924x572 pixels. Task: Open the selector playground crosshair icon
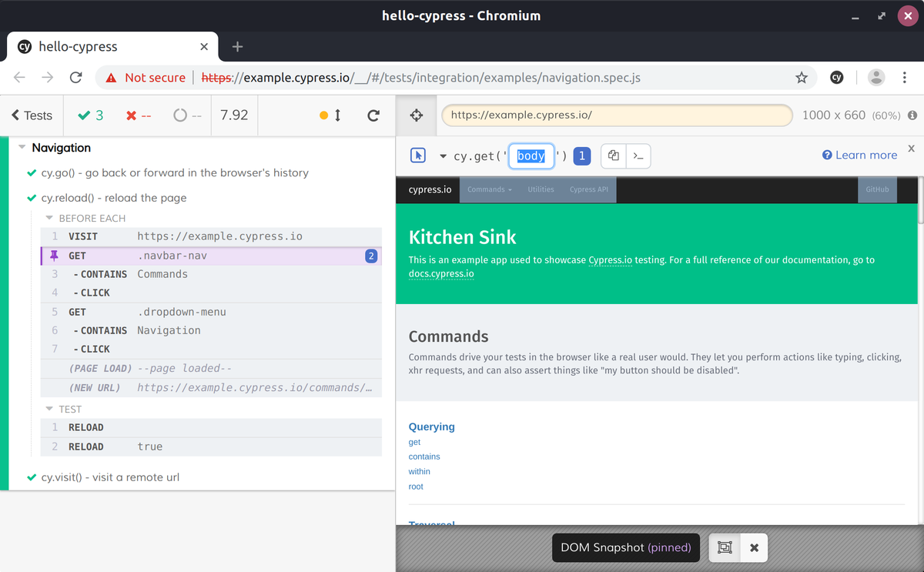coord(417,115)
